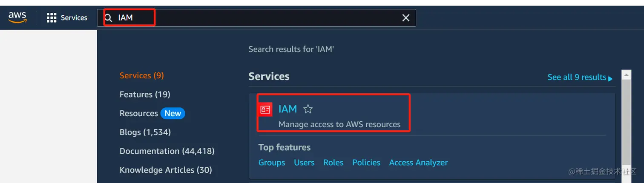Clear the search with the X icon
Image resolution: width=644 pixels, height=183 pixels.
[406, 18]
